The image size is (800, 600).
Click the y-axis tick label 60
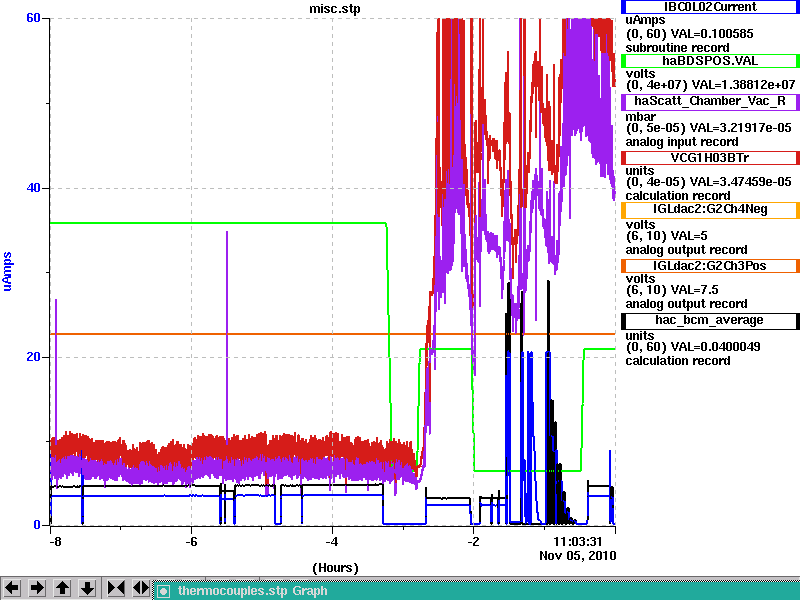coord(33,18)
